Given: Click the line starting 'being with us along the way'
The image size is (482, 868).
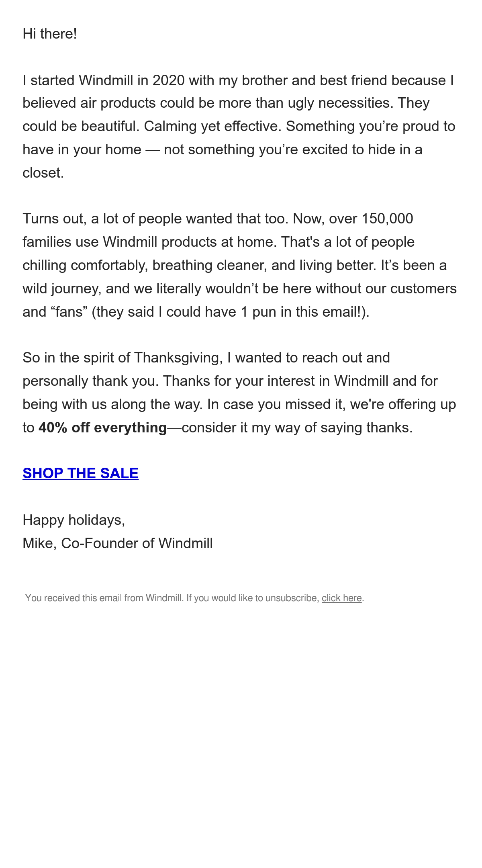Looking at the screenshot, I should (239, 404).
